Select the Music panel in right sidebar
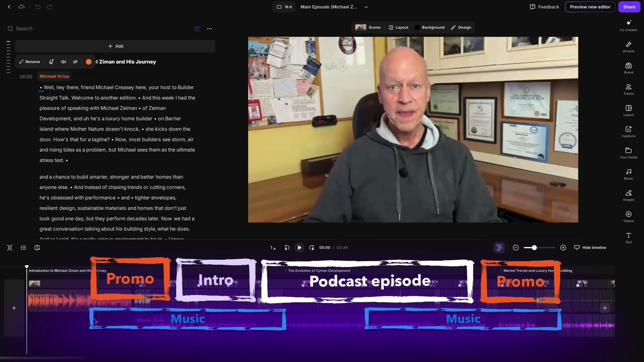Screen dimensions: 644x362 coord(628,174)
